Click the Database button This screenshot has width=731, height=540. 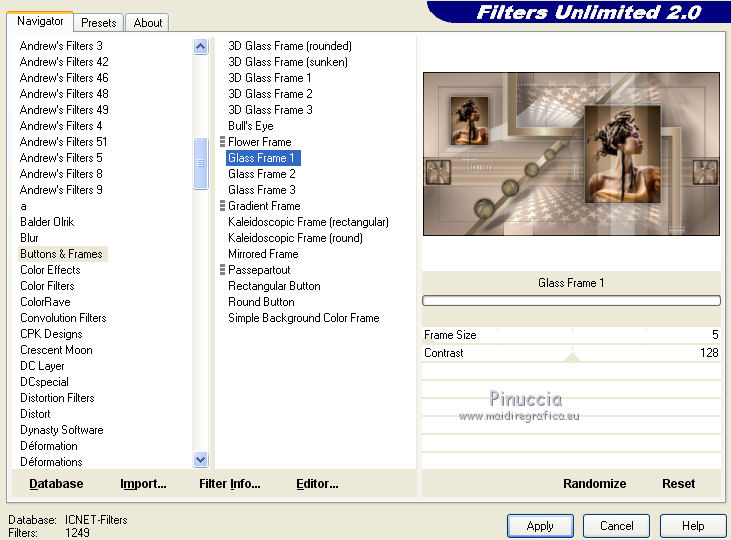(56, 484)
